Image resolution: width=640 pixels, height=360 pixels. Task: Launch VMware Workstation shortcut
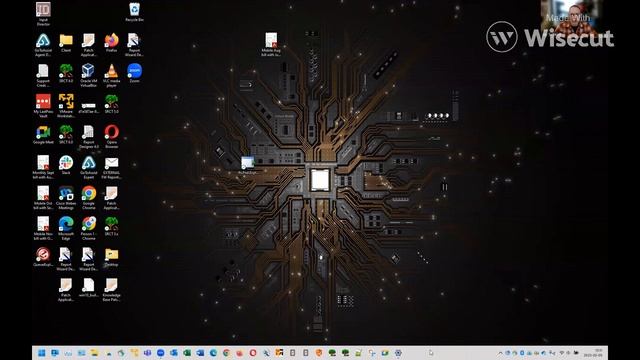66,106
